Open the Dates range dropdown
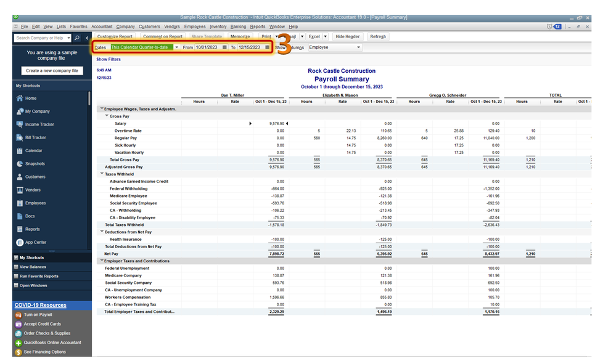Screen dimensions: 616x364 (177, 47)
